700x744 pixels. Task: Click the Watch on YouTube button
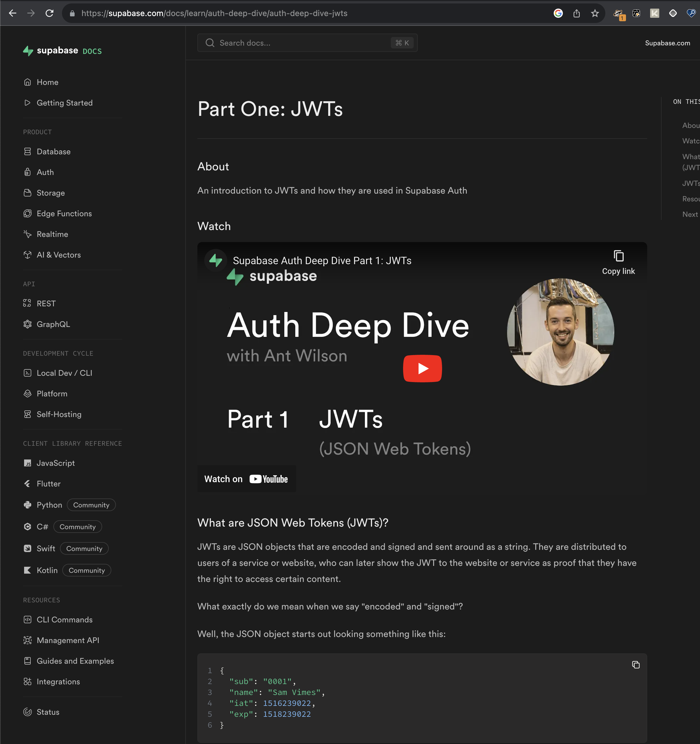(246, 479)
